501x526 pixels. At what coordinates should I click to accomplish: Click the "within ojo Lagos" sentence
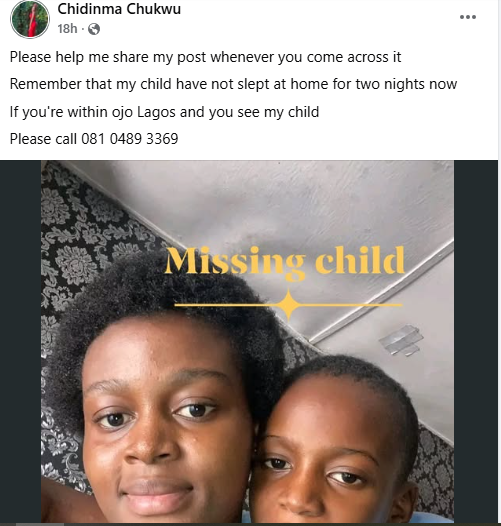click(x=164, y=112)
